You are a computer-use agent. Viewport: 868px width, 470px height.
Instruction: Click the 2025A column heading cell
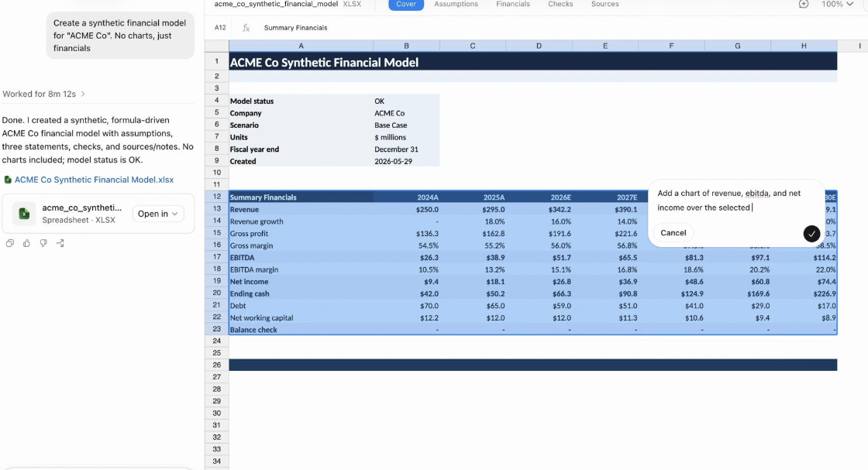tap(473, 197)
